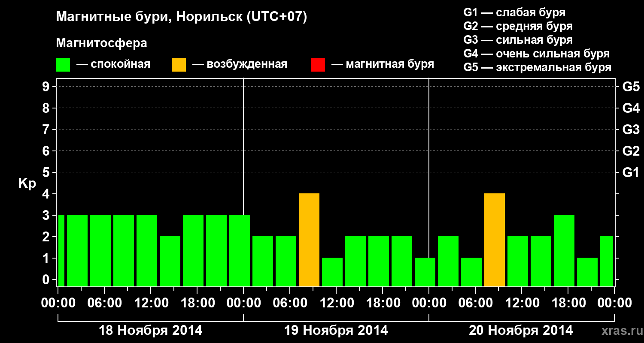Viewport: 644px width, 343px height.
Task: Click the '20 Ноября 2014' date label
Action: [x=521, y=331]
